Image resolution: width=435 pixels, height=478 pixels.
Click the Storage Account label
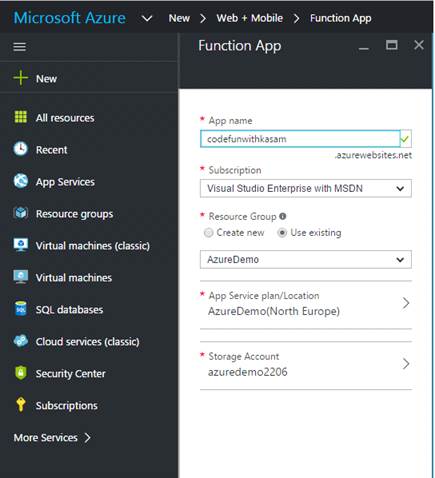click(244, 356)
